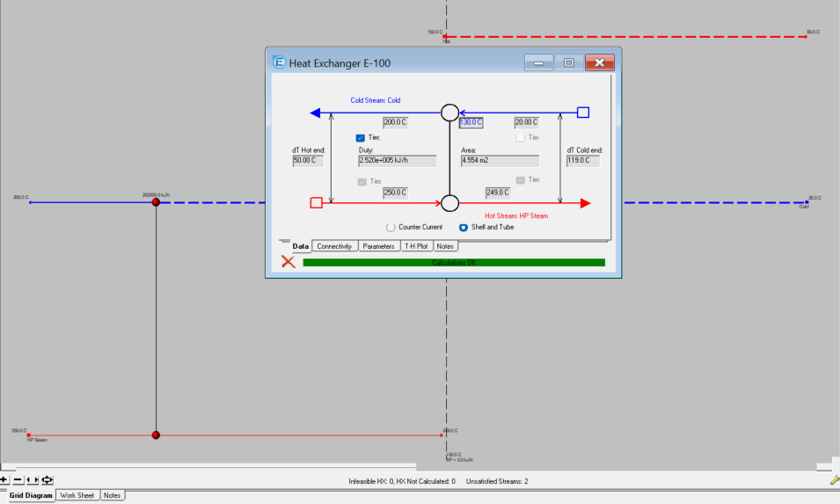Open the Notes tab in the exchanger dialog
840x504 pixels.
pos(445,246)
